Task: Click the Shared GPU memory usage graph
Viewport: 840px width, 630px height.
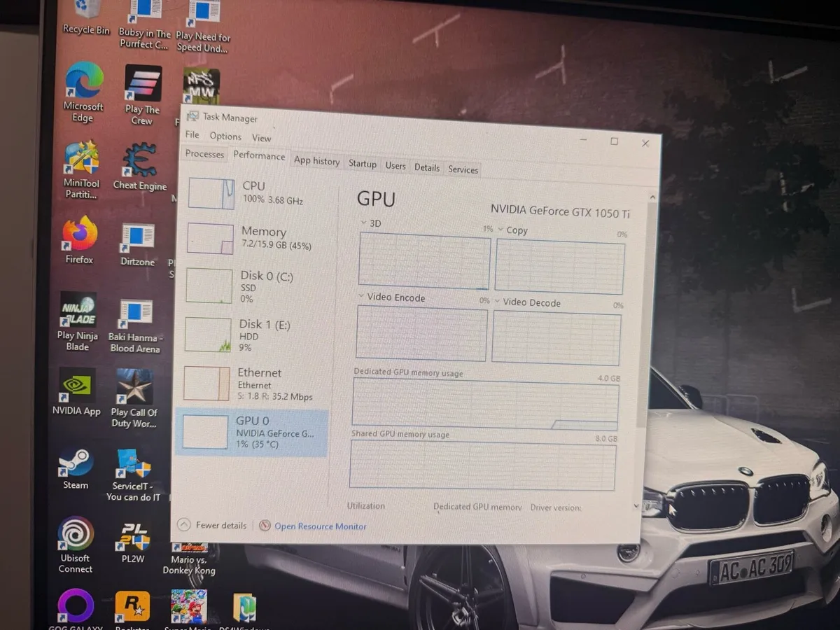Action: (483, 465)
